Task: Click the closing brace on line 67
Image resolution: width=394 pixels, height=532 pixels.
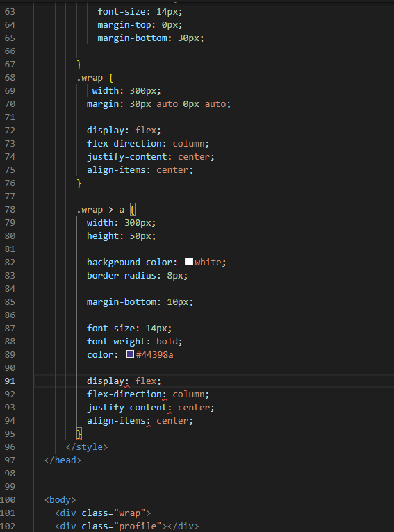Action: point(79,65)
